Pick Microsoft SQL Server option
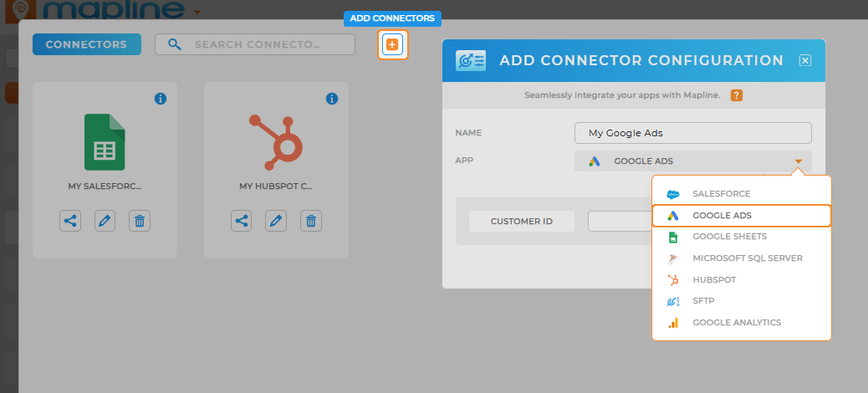This screenshot has width=868, height=393. 747,258
